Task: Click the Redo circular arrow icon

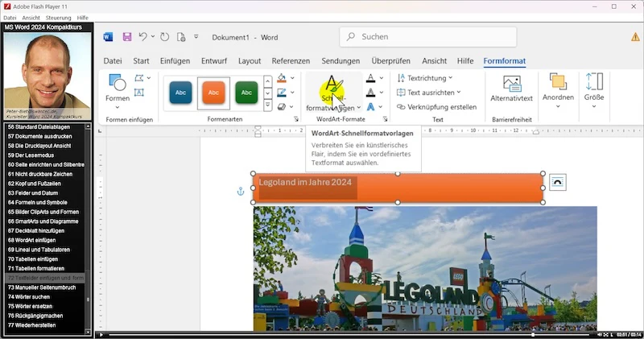Action: (x=165, y=37)
